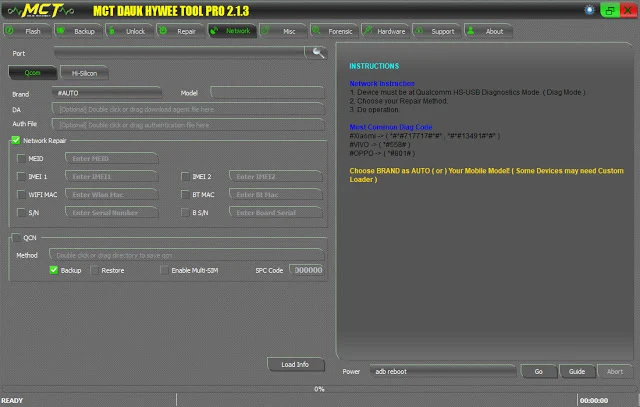Open the Model dropdown

pyautogui.click(x=268, y=93)
